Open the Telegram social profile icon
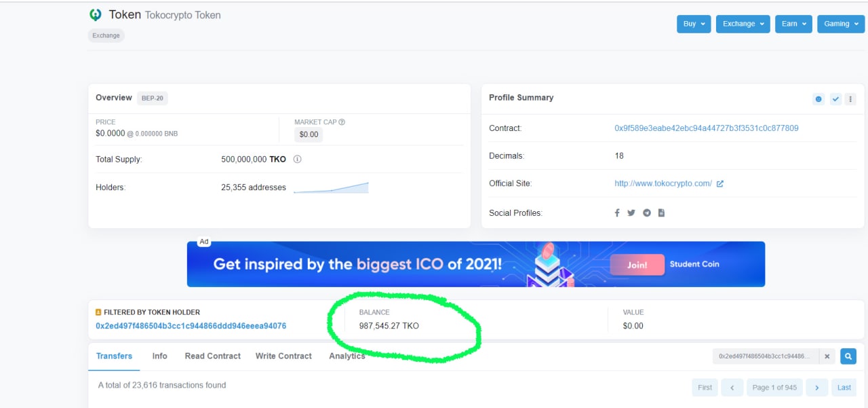The height and width of the screenshot is (408, 868). (x=647, y=212)
